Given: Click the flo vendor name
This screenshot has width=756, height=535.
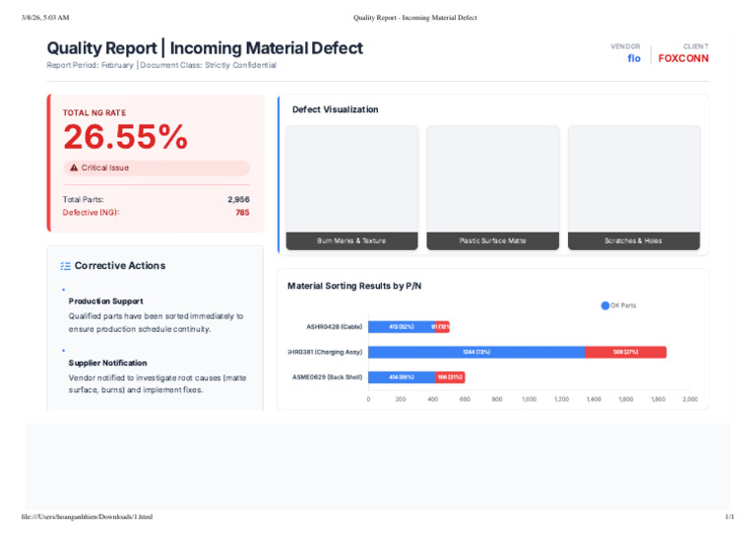Looking at the screenshot, I should click(634, 58).
